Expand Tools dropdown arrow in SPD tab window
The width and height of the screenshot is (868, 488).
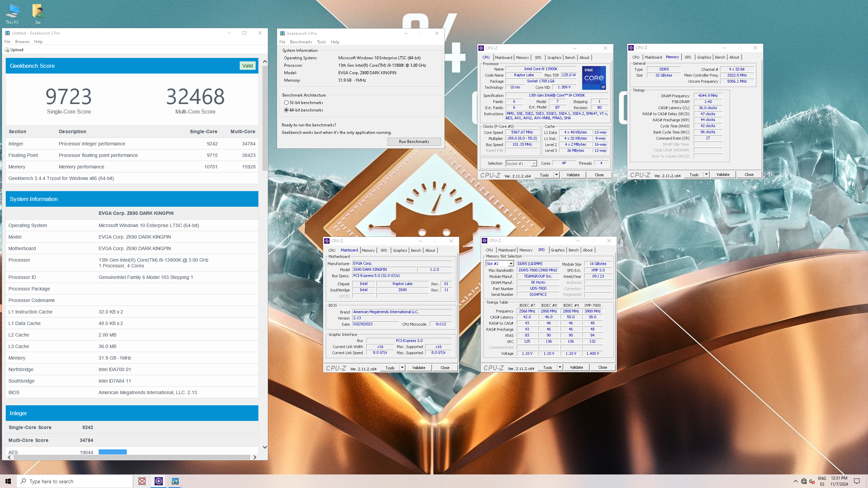(560, 367)
